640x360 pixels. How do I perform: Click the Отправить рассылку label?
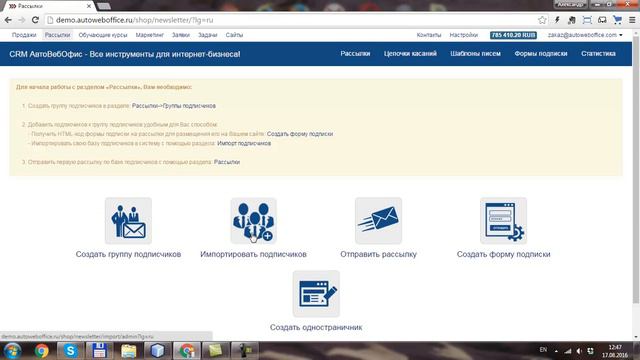pyautogui.click(x=378, y=254)
